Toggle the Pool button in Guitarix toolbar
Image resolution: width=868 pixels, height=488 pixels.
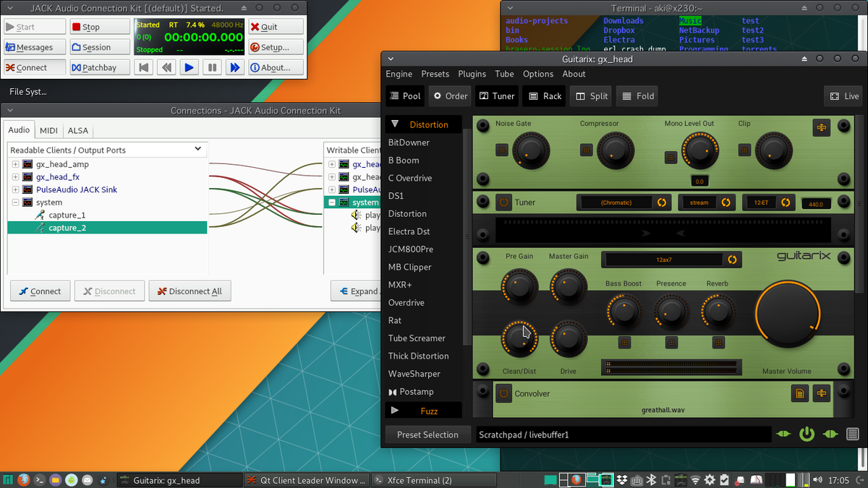click(404, 95)
